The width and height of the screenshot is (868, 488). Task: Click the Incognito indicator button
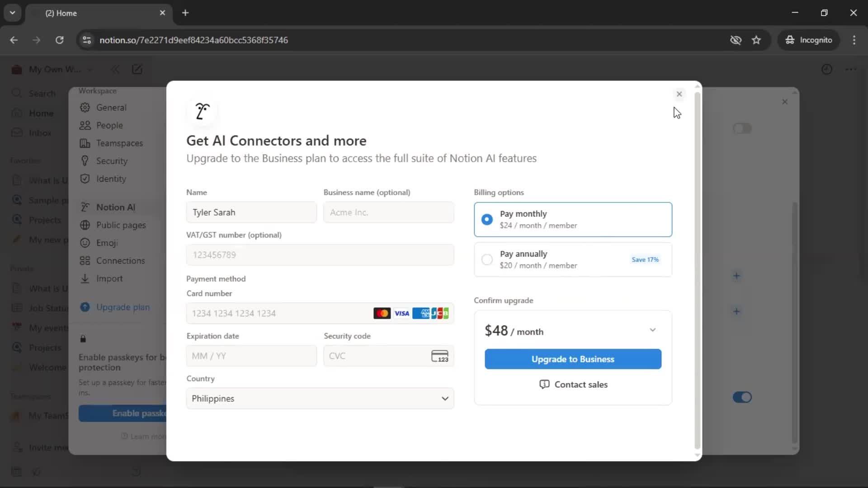point(809,40)
